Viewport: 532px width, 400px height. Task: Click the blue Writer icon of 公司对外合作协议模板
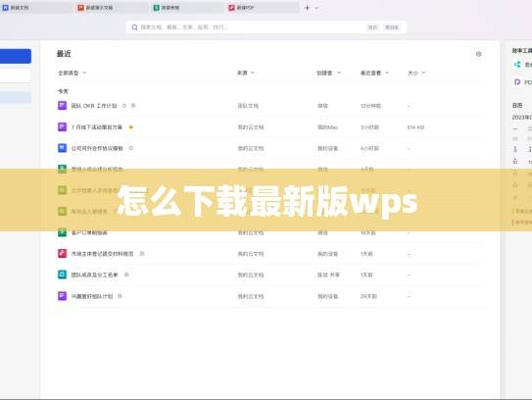point(62,148)
